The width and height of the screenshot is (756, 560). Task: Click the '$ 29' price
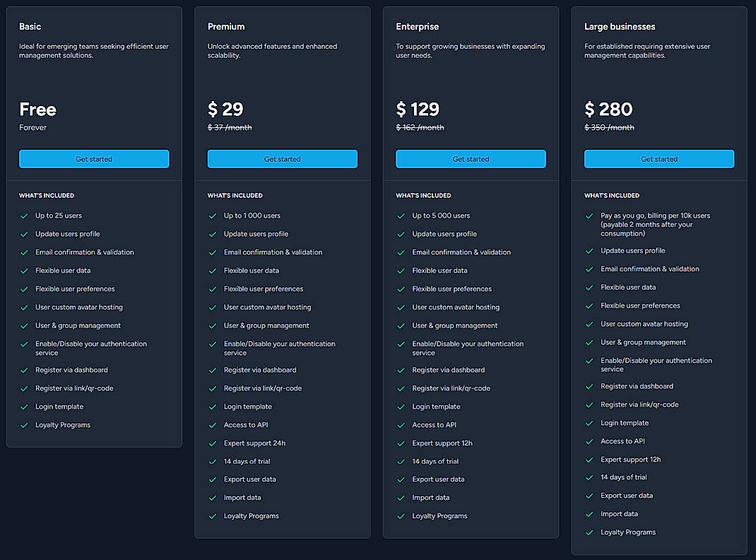pyautogui.click(x=225, y=110)
